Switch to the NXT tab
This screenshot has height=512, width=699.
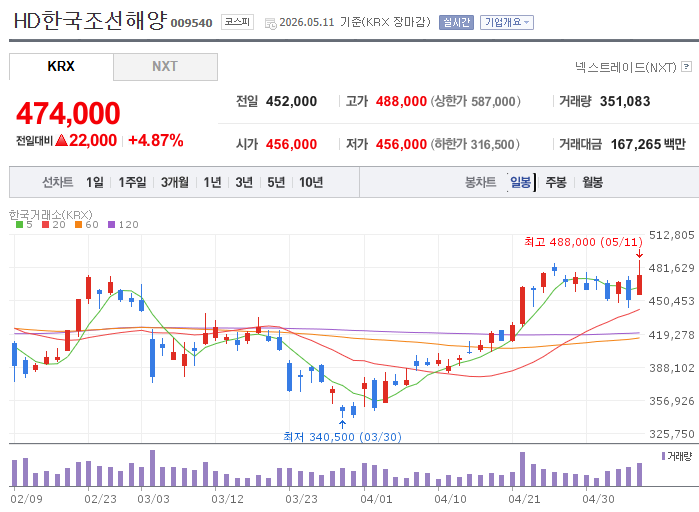click(165, 66)
